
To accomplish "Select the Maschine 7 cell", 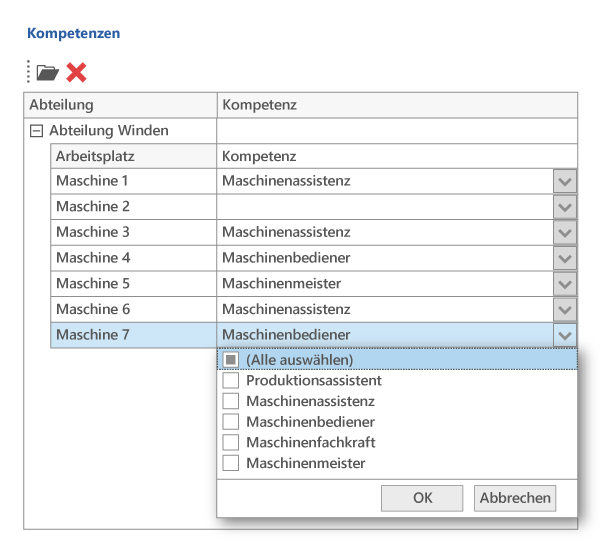I will [x=134, y=335].
